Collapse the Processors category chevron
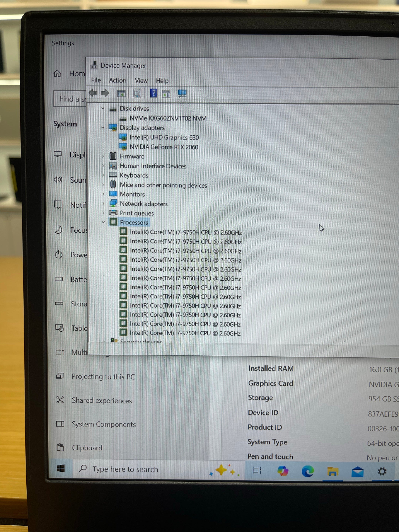399x532 pixels. tap(103, 222)
